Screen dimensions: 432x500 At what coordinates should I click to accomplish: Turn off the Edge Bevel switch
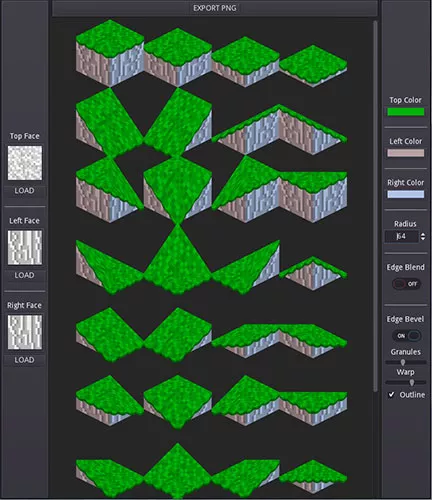click(407, 336)
